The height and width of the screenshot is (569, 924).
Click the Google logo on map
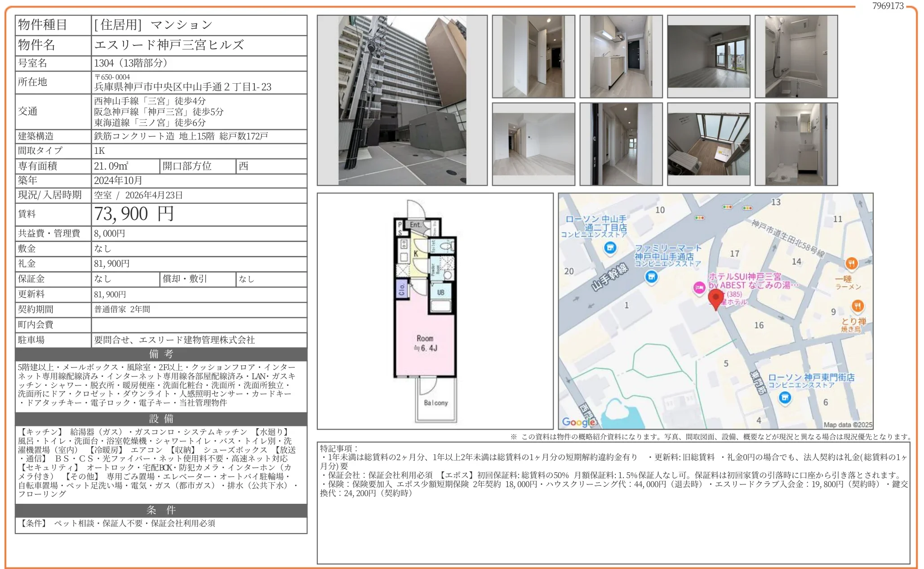click(x=578, y=422)
